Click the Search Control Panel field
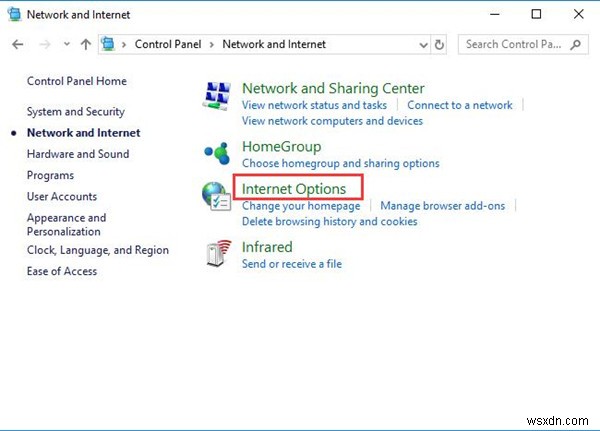The width and height of the screenshot is (600, 431). pyautogui.click(x=523, y=44)
